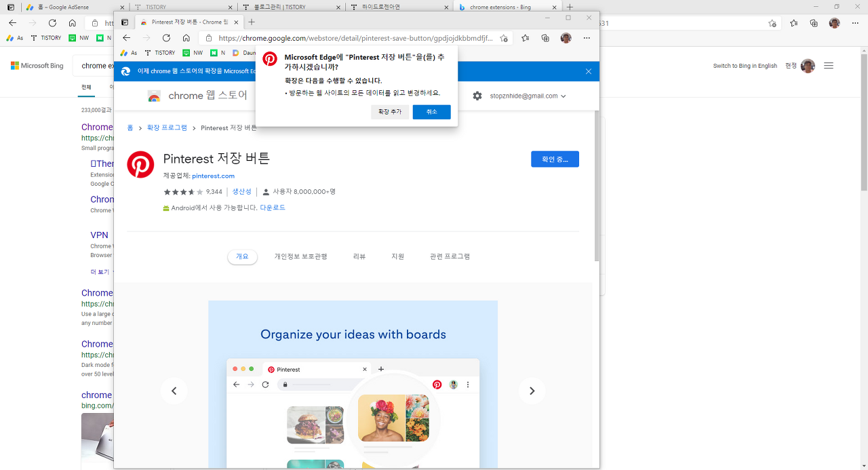Viewport: 868px width, 470px height.
Task: Click Organize your ideas screenshot slide
Action: 353,385
